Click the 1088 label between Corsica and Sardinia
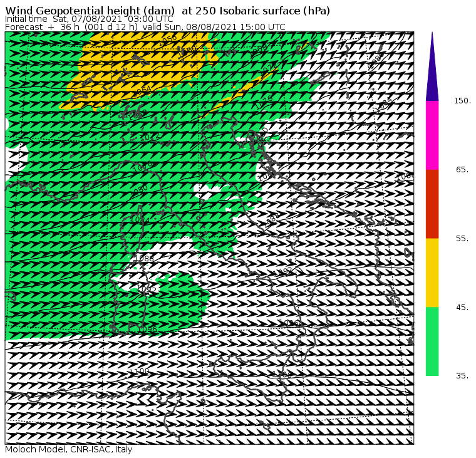 [x=144, y=259]
